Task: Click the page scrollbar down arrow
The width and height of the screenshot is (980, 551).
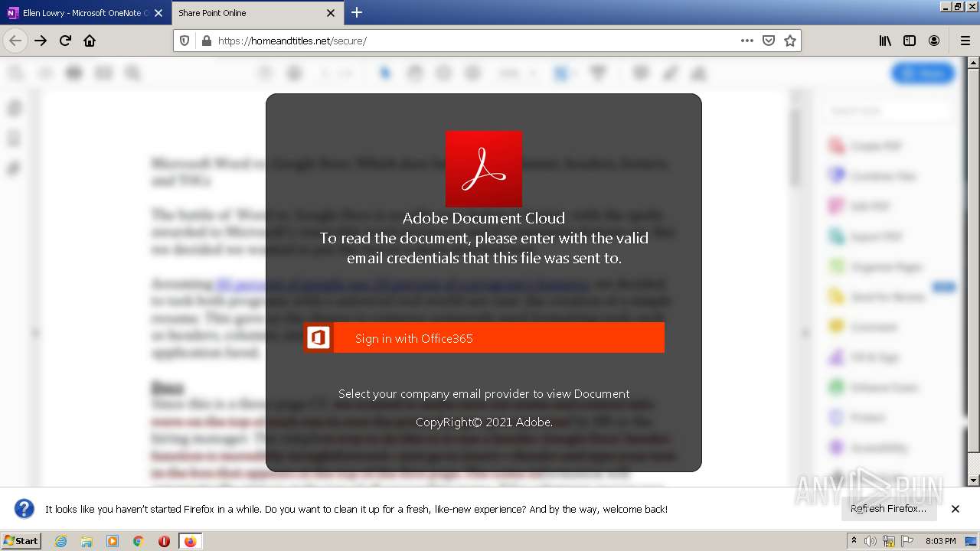Action: pos(974,480)
